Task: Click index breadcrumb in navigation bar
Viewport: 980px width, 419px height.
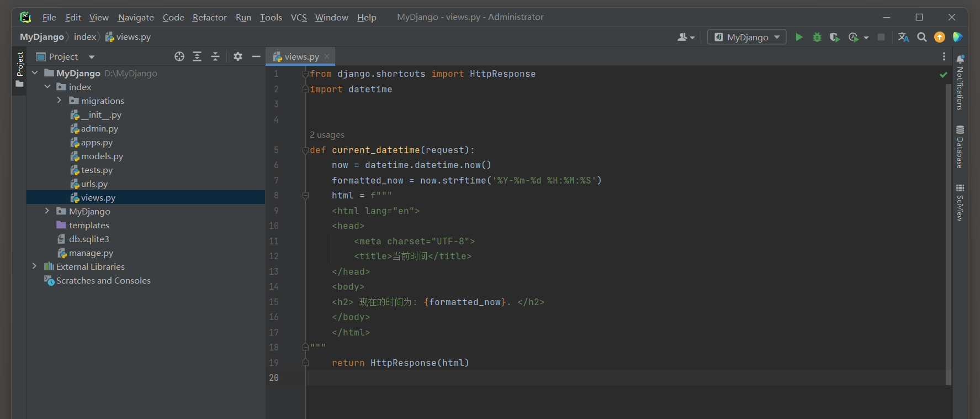Action: tap(85, 37)
